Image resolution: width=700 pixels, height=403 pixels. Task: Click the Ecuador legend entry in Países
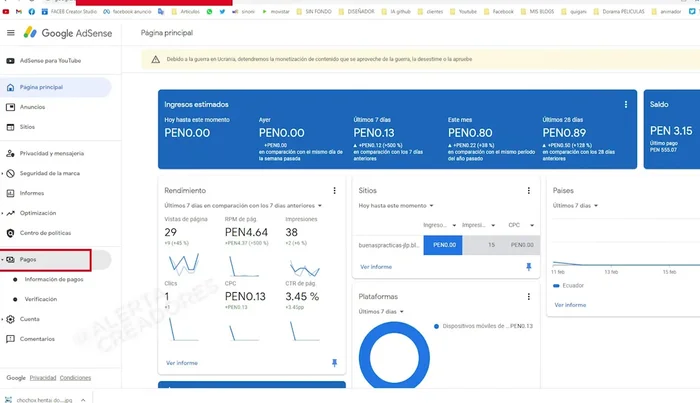point(568,286)
